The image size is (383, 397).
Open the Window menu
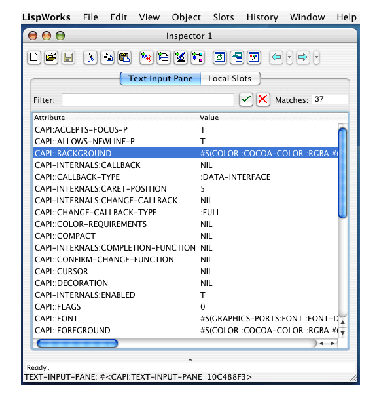[x=307, y=17]
